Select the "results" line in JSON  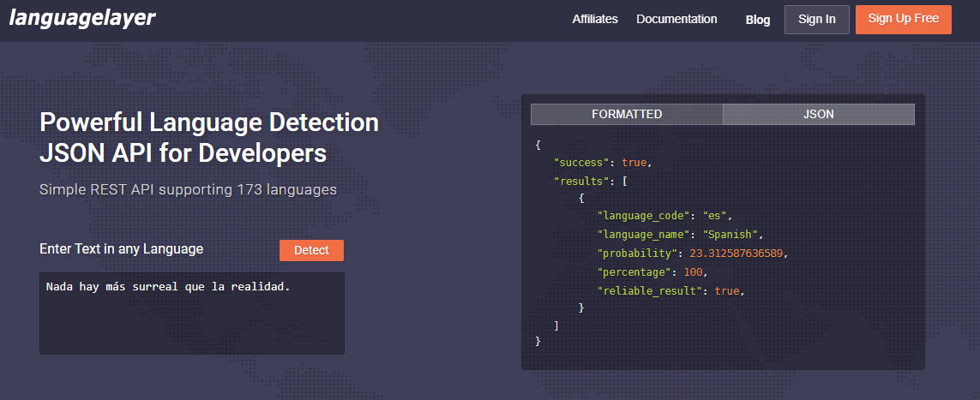[x=592, y=181]
